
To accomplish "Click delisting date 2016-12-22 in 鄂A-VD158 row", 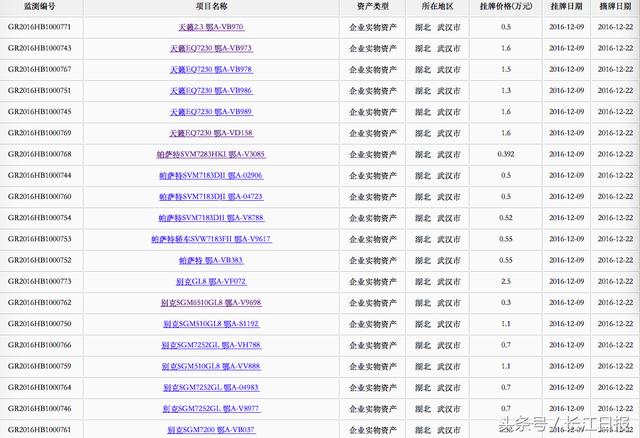I will coord(615,133).
